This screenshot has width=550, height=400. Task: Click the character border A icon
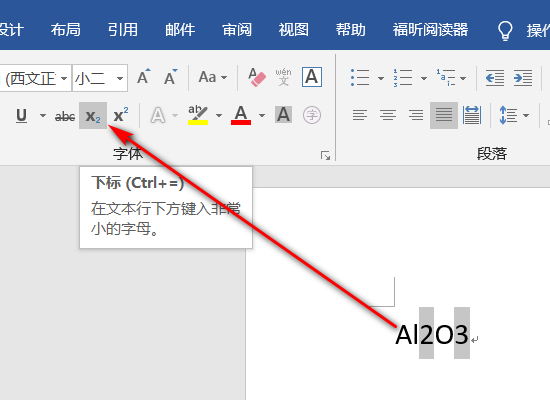[x=312, y=77]
